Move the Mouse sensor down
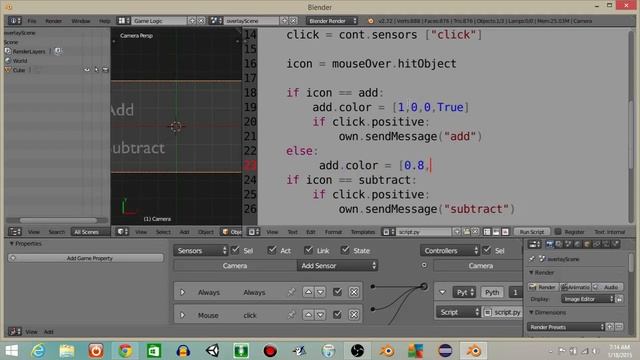This screenshot has width=640, height=360. pyautogui.click(x=320, y=315)
